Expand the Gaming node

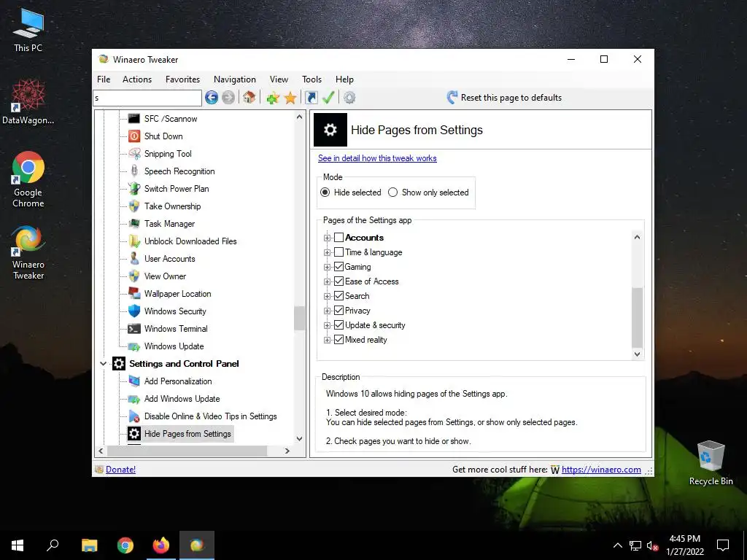click(328, 267)
